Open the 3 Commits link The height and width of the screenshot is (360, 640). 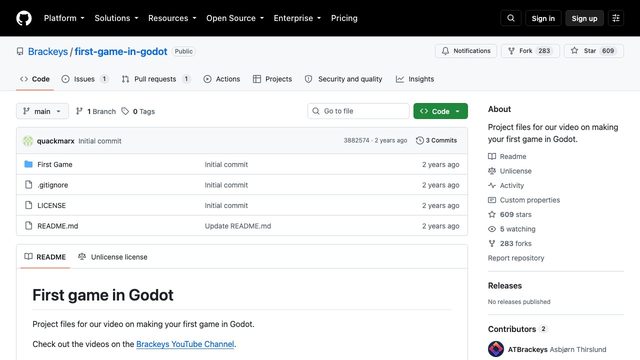436,140
